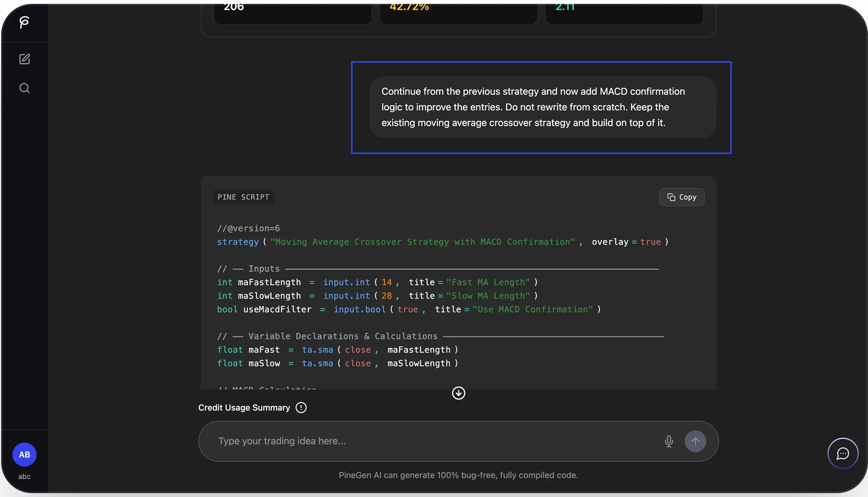Click the abc username label
Image resolution: width=868 pixels, height=497 pixels.
pos(24,476)
